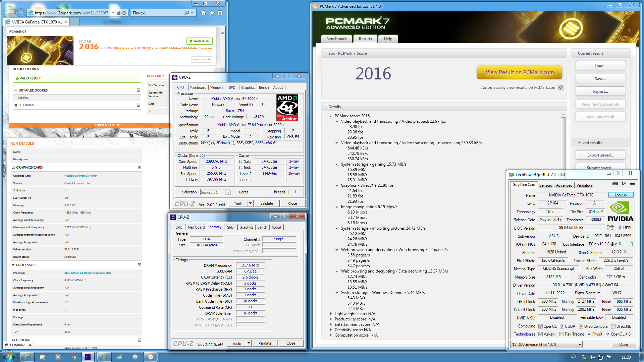Collapse the PCMark score 2016 tree node
The width and height of the screenshot is (644, 362).
[330, 116]
